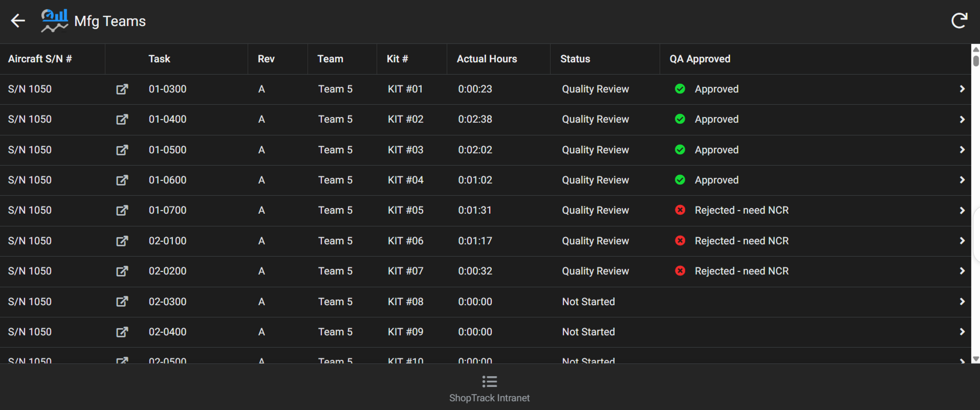Open external link icon for task 01-0700
The width and height of the screenshot is (980, 410).
tap(122, 211)
